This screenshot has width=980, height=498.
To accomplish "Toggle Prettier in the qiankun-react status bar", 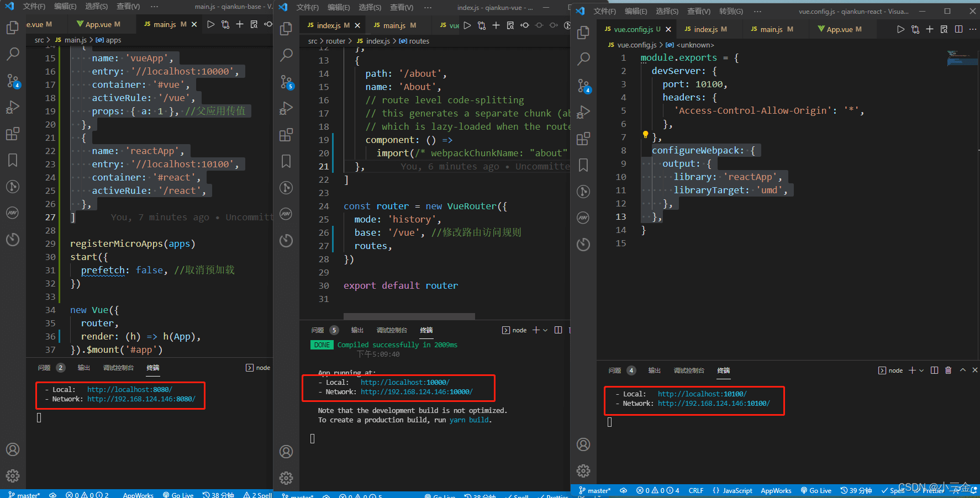I will point(933,490).
